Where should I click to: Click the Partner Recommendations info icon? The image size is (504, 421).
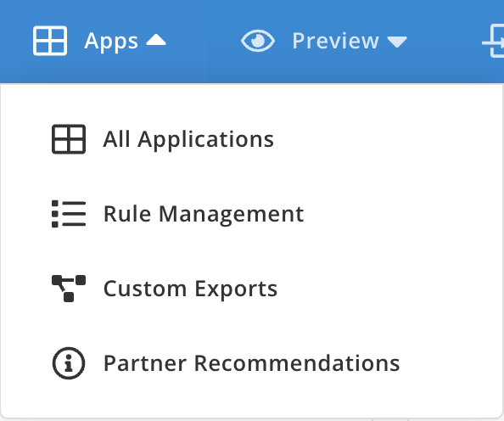point(69,363)
